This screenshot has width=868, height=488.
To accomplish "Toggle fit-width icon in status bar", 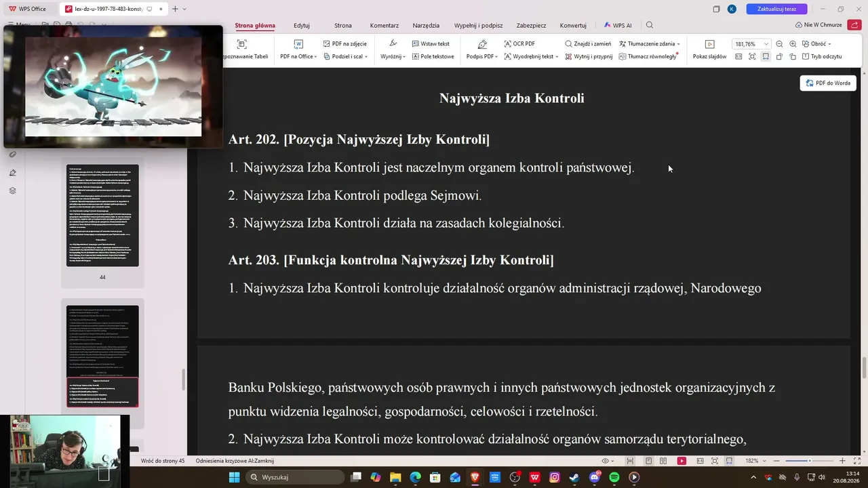I will (x=729, y=461).
